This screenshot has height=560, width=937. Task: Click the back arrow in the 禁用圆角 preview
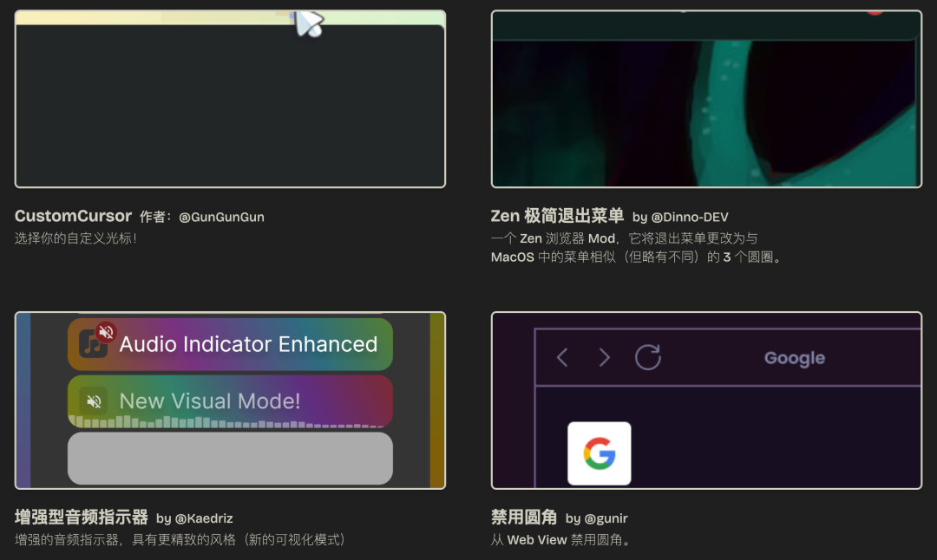pos(560,357)
